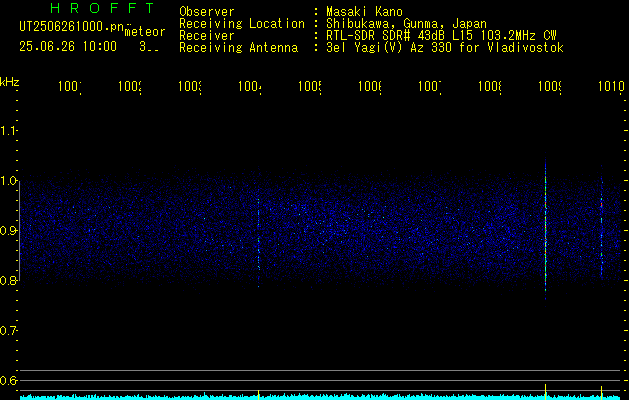Image resolution: width=629 pixels, height=400 pixels.
Task: Click the date stamp 25.06.26 10:00
Action: coord(68,47)
